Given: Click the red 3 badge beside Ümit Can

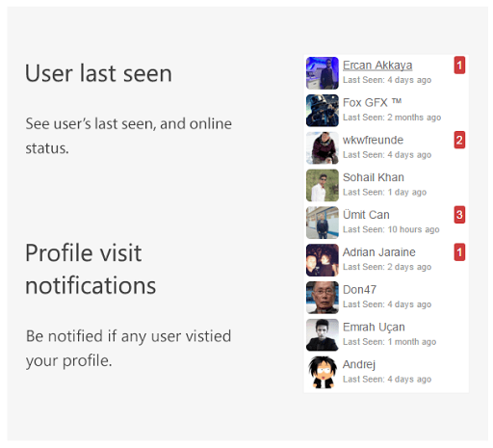Looking at the screenshot, I should click(x=459, y=215).
